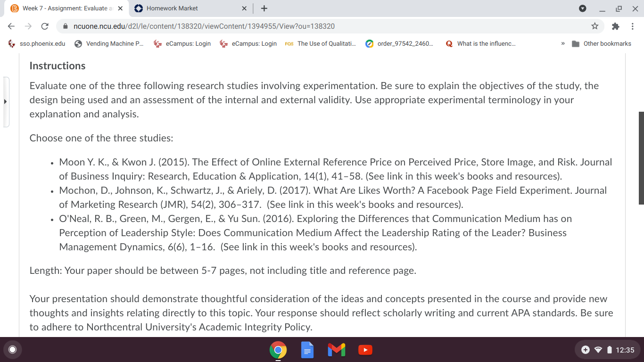Click the page vertical scrollbar thumb

641,158
